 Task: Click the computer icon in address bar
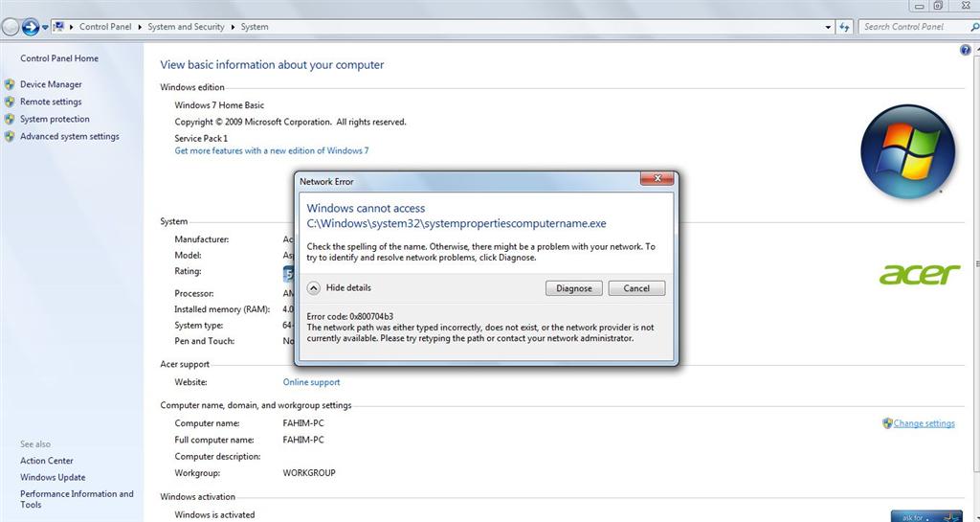click(58, 26)
